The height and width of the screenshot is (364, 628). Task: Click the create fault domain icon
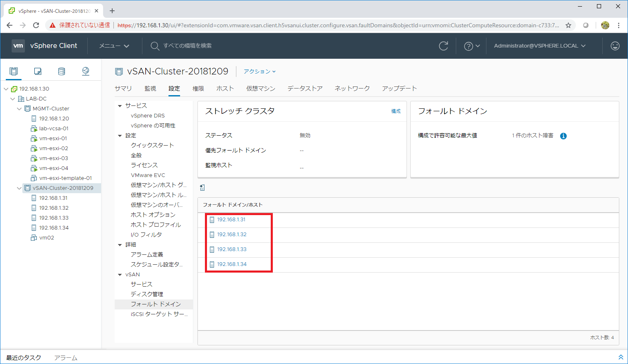pos(202,188)
